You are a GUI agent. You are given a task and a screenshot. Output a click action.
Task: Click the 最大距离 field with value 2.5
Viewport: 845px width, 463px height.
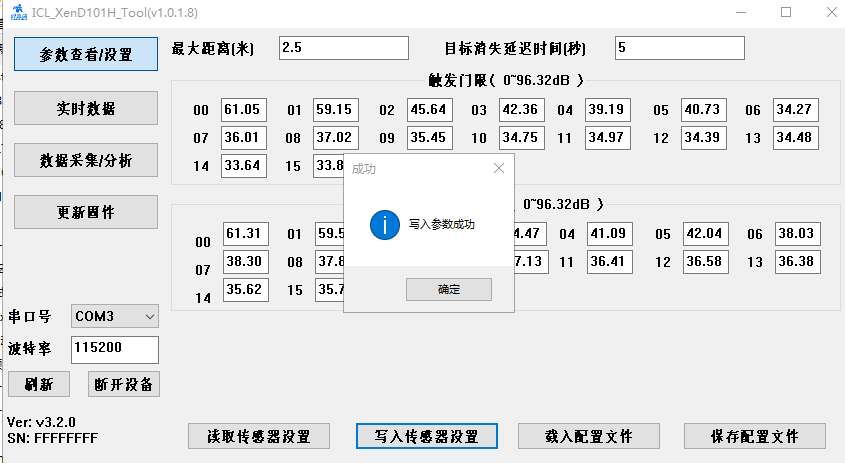pyautogui.click(x=344, y=48)
